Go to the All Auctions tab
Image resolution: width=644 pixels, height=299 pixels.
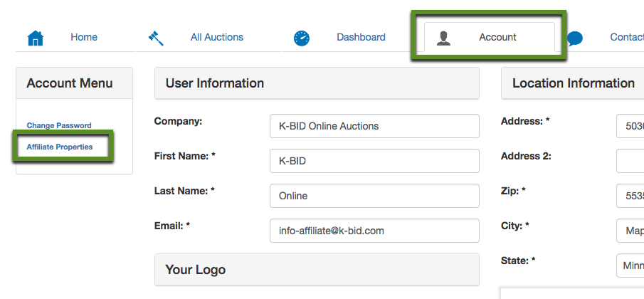tap(217, 37)
